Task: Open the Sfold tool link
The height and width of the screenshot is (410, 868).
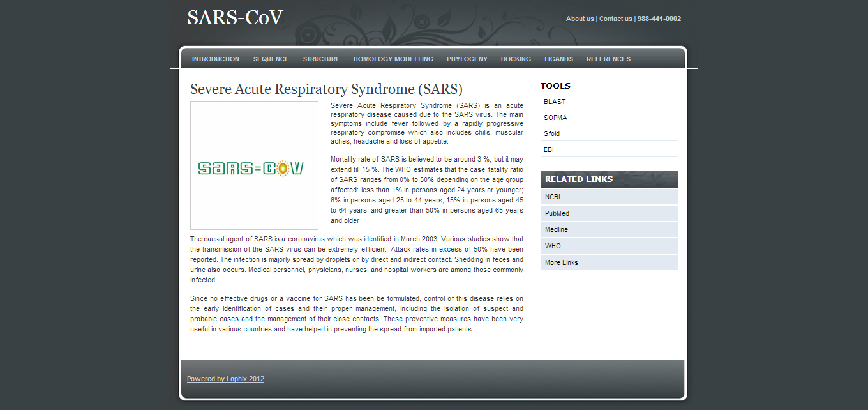Action: coord(551,133)
